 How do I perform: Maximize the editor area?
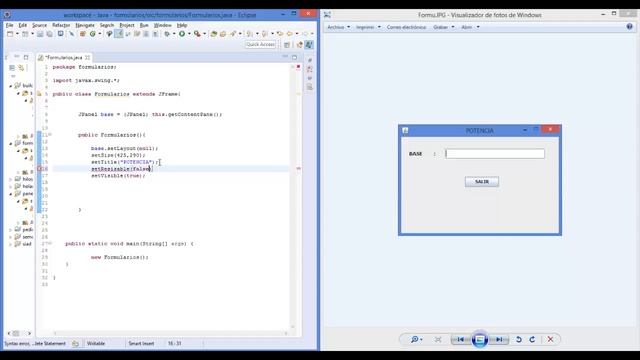tap(294, 57)
